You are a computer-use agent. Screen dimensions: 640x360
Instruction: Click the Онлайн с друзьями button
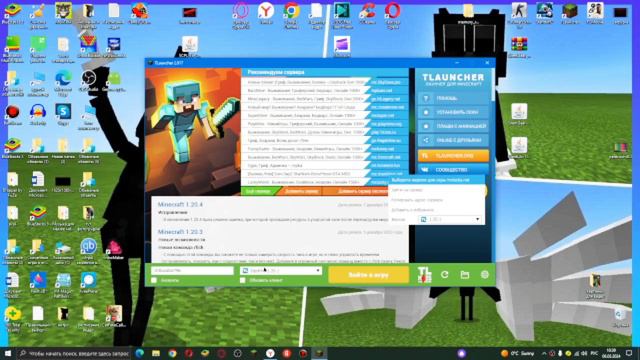pos(453,140)
